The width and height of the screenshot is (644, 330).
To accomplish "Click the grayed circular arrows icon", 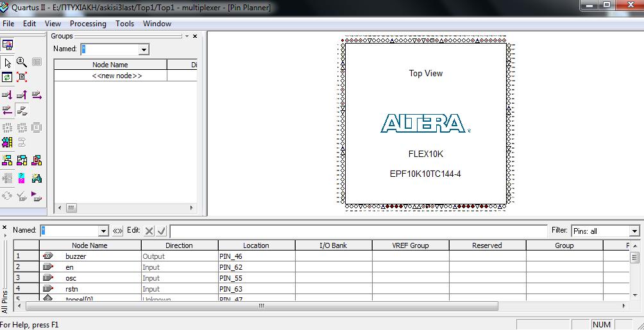I will [x=8, y=196].
